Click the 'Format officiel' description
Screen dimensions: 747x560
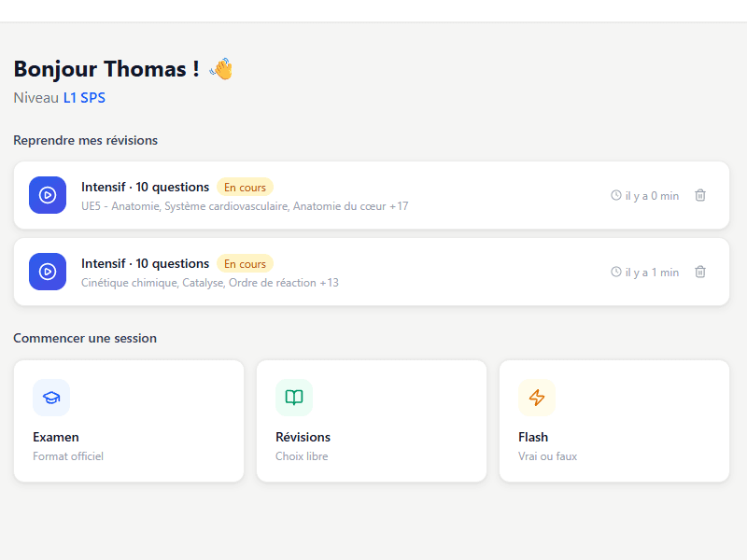pyautogui.click(x=68, y=456)
